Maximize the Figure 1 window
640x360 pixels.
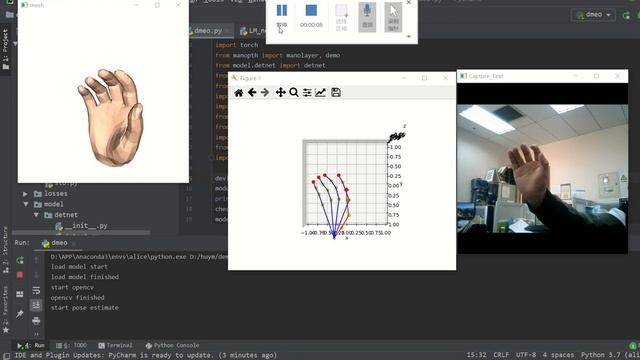click(x=424, y=78)
